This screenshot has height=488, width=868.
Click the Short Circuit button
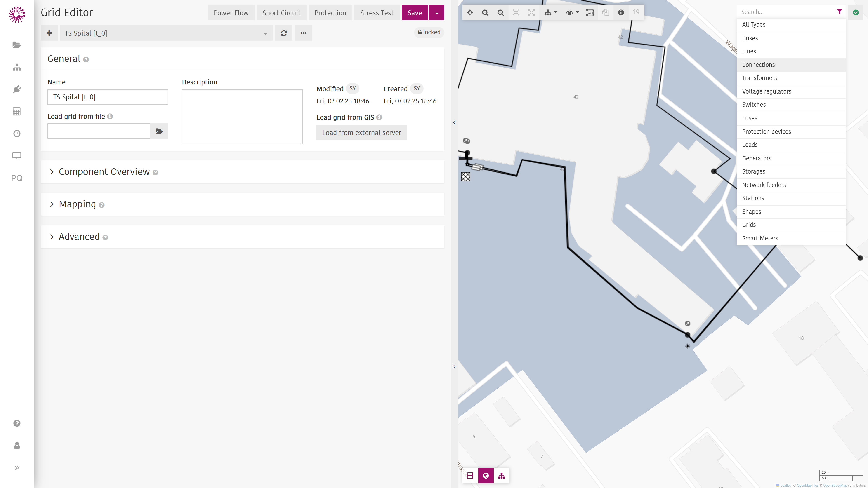[x=281, y=13]
